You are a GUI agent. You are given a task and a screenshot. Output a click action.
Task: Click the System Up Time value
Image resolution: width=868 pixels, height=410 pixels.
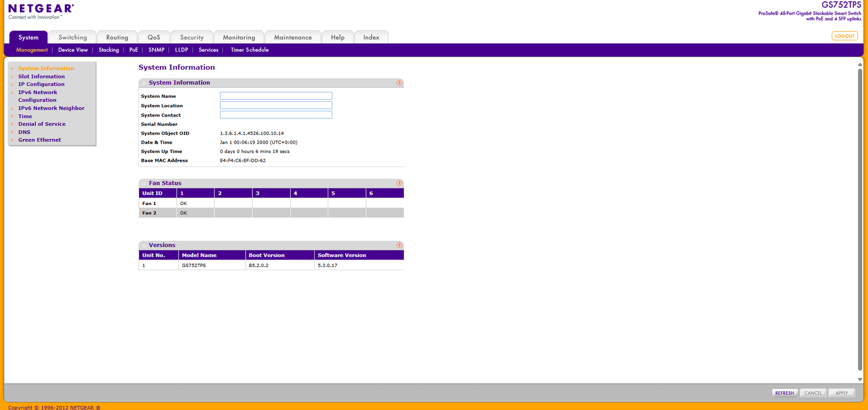[x=255, y=152]
